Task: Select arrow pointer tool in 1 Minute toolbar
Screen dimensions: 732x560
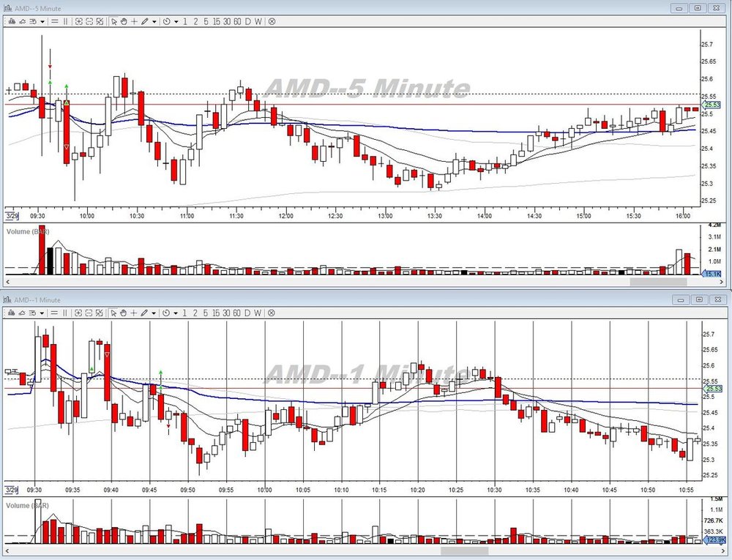Action: (113, 313)
